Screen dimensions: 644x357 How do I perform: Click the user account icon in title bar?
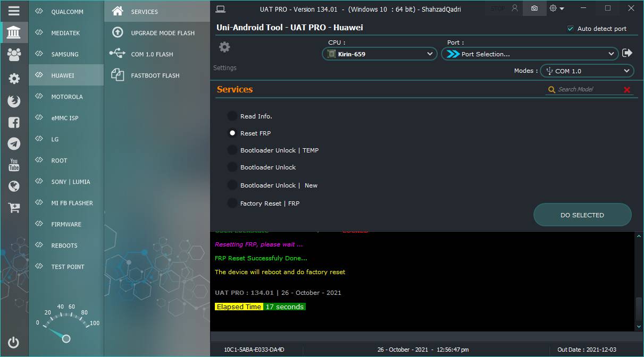514,8
